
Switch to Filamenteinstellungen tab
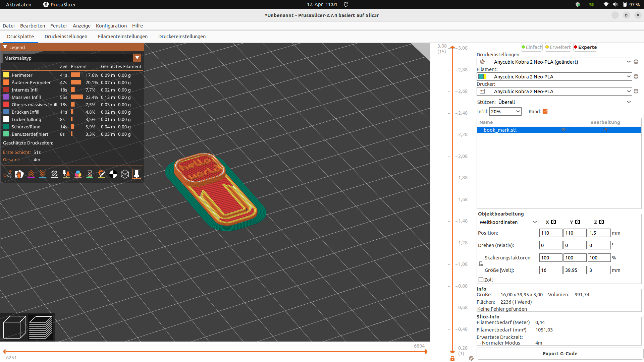tap(123, 37)
